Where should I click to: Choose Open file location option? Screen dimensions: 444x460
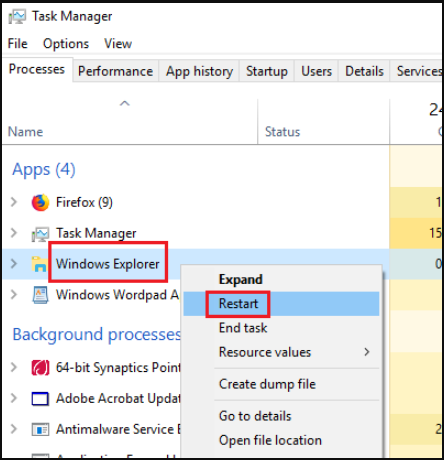(282, 440)
